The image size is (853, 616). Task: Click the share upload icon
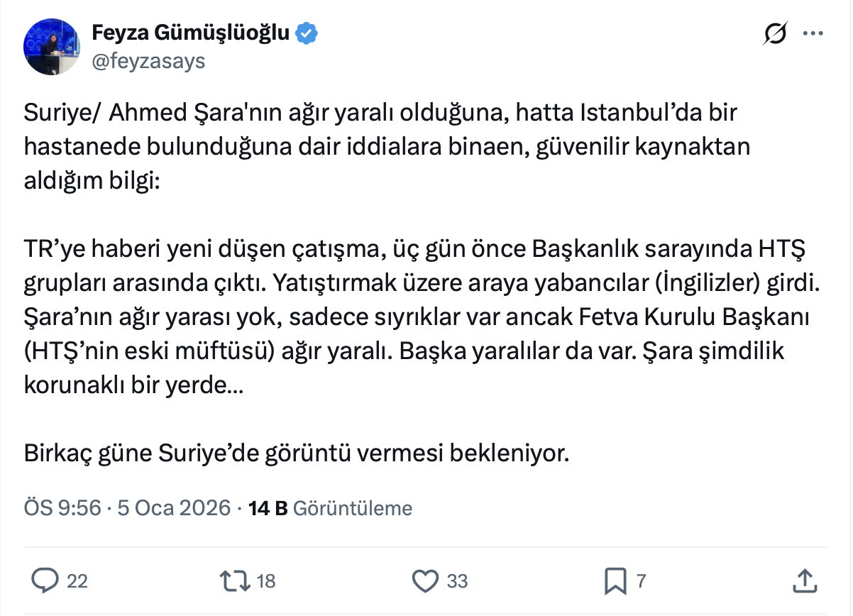(805, 581)
